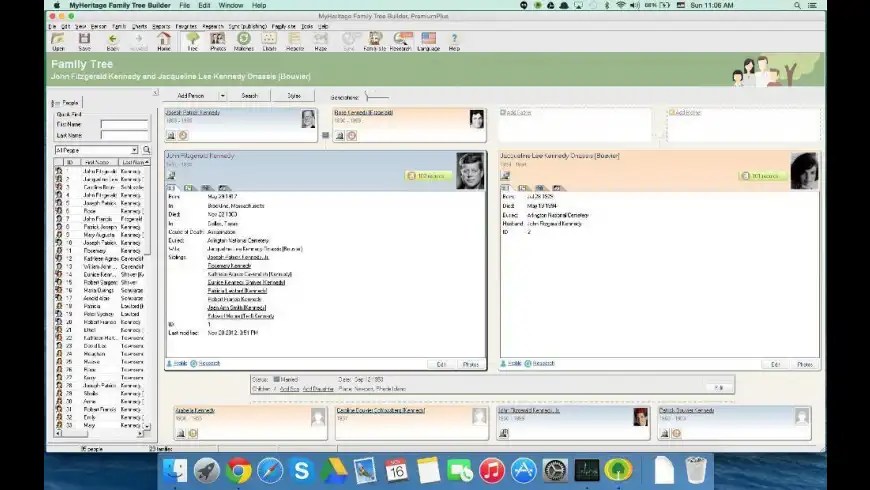This screenshot has width=870, height=490.
Task: Open the Family site toolbar icon
Action: (375, 42)
